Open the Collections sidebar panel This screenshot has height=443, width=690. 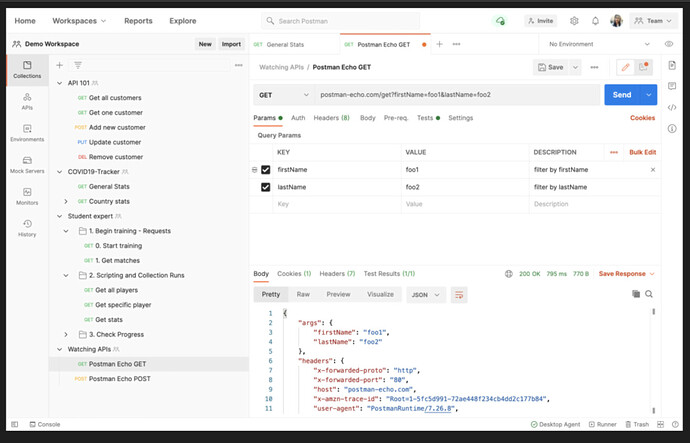[27, 70]
